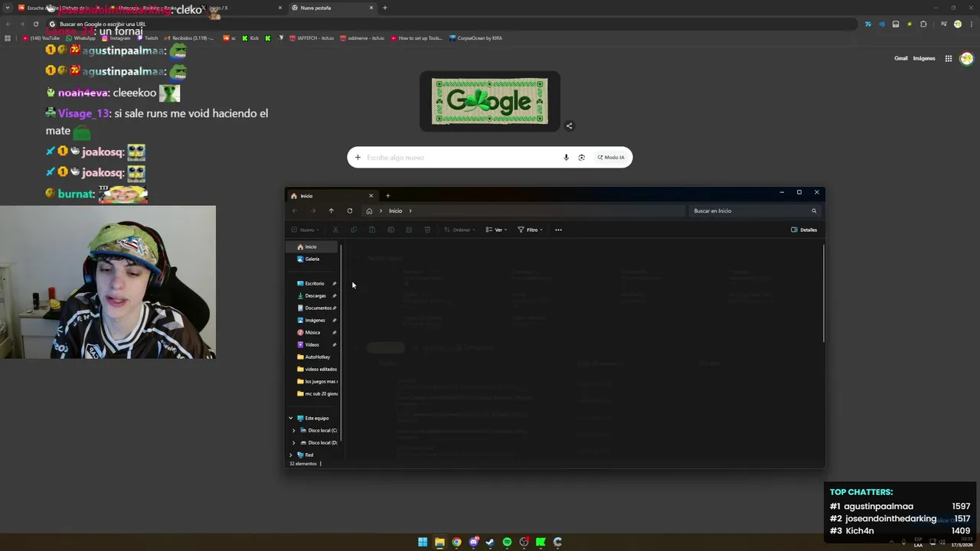Click the Explorer Refresh button
This screenshot has height=551, width=980.
point(350,210)
